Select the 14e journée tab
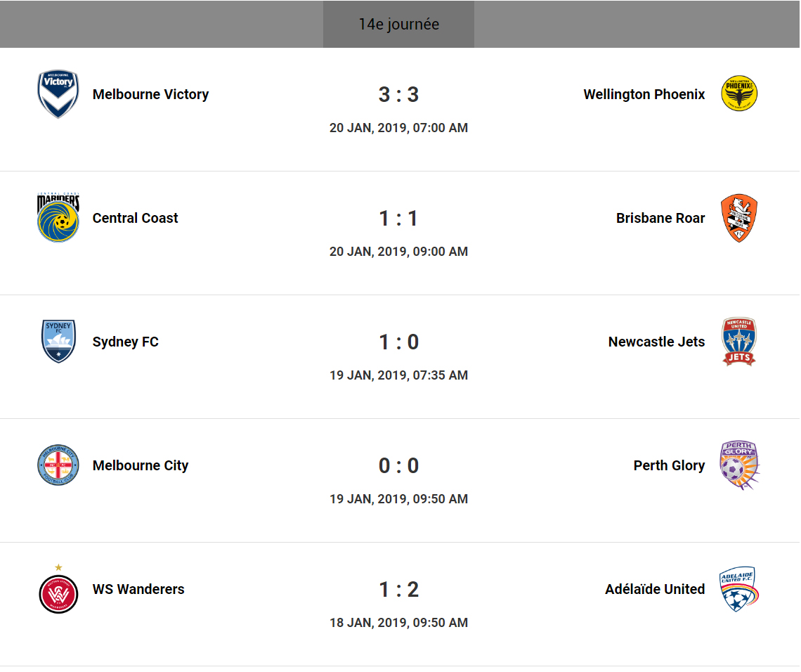This screenshot has width=801, height=672. (x=398, y=24)
